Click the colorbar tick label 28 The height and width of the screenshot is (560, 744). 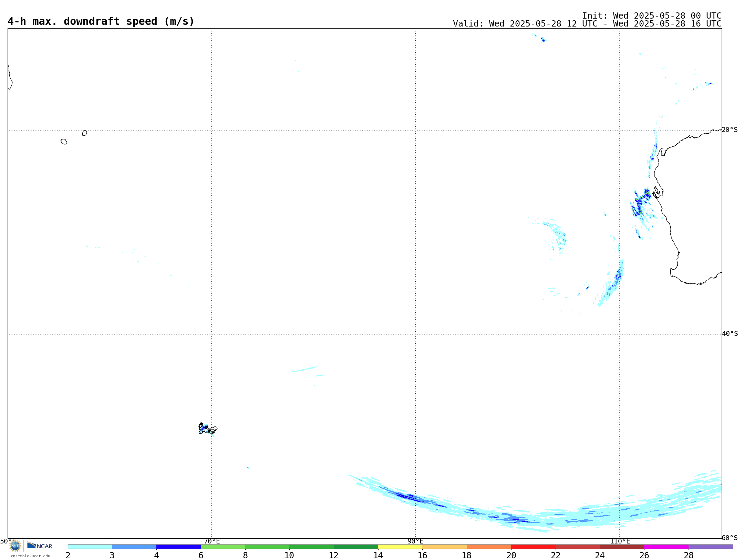(x=689, y=556)
